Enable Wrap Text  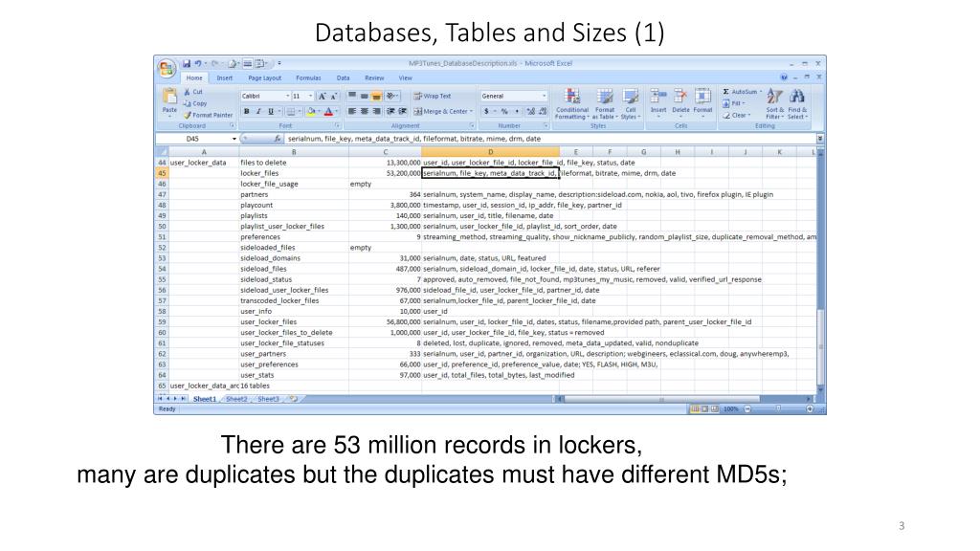pos(433,97)
